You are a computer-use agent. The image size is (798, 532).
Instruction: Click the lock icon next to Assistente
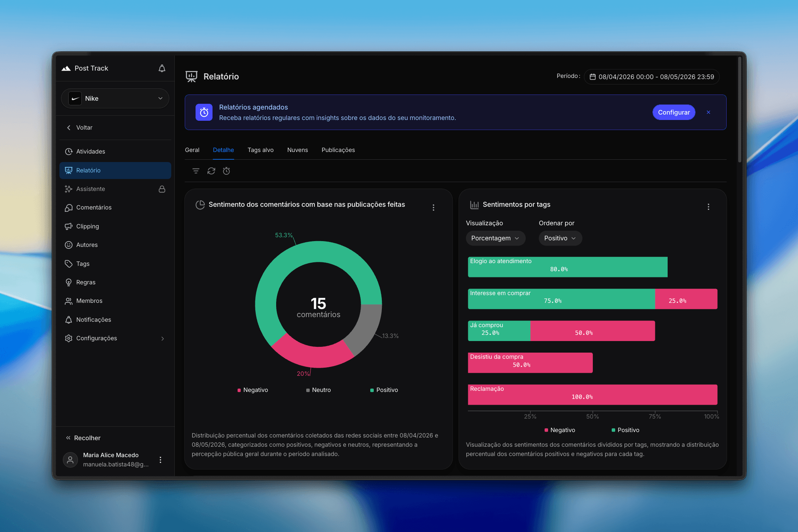[x=162, y=189]
